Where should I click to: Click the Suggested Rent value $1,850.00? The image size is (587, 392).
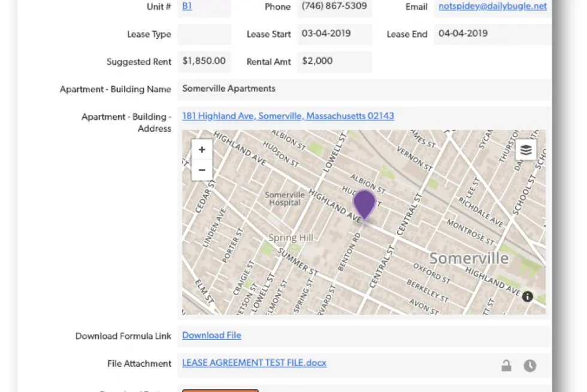[204, 61]
